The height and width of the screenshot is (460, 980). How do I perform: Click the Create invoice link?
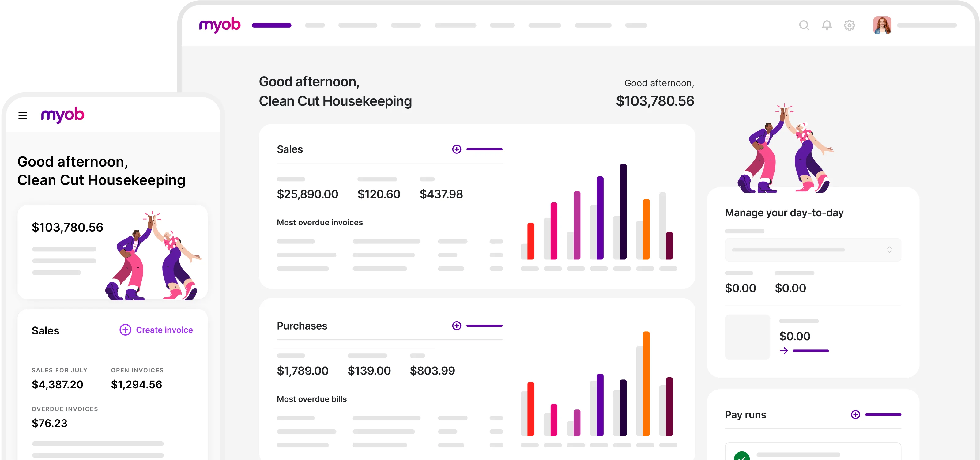click(x=164, y=330)
